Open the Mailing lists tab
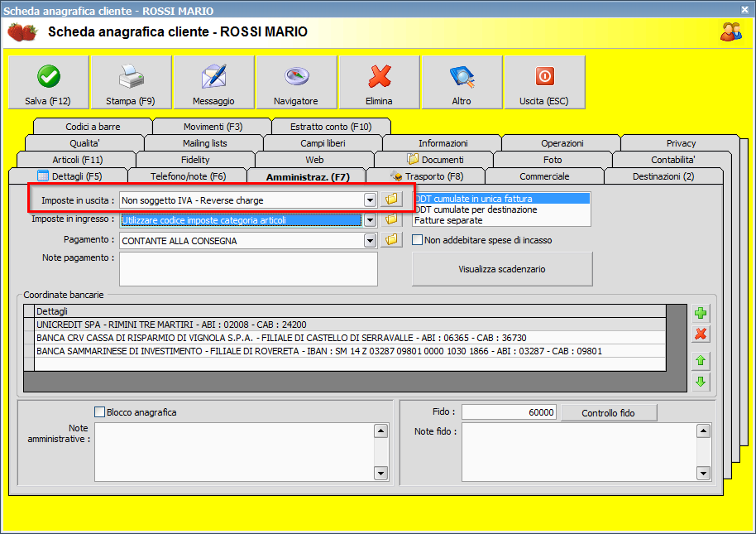 (x=204, y=143)
